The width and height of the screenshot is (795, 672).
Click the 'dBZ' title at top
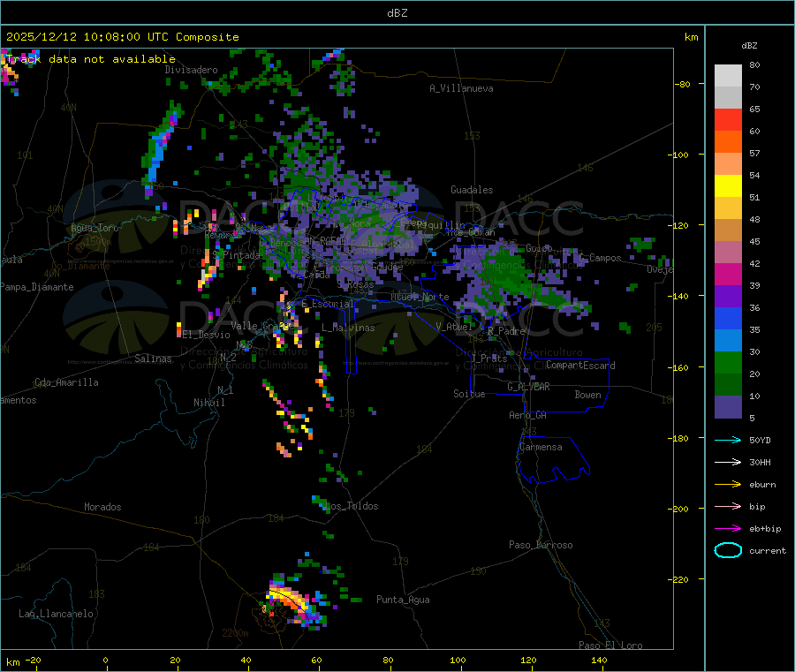[x=397, y=13]
